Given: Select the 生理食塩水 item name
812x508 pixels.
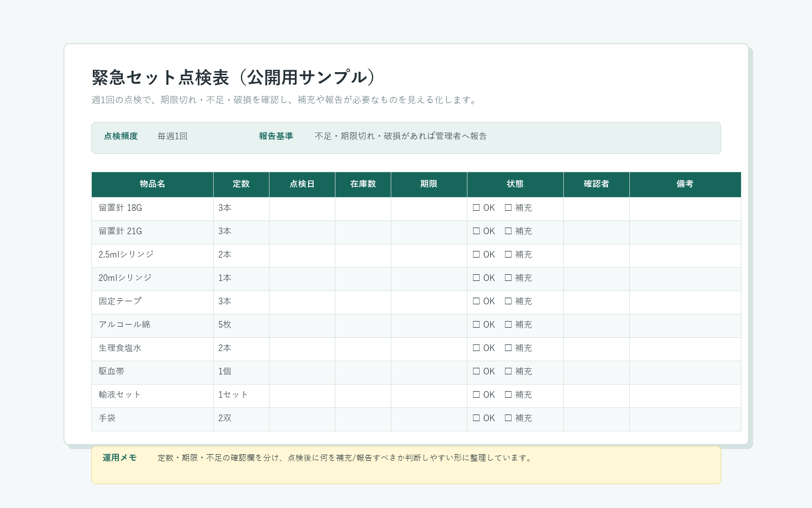Looking at the screenshot, I should pos(120,348).
